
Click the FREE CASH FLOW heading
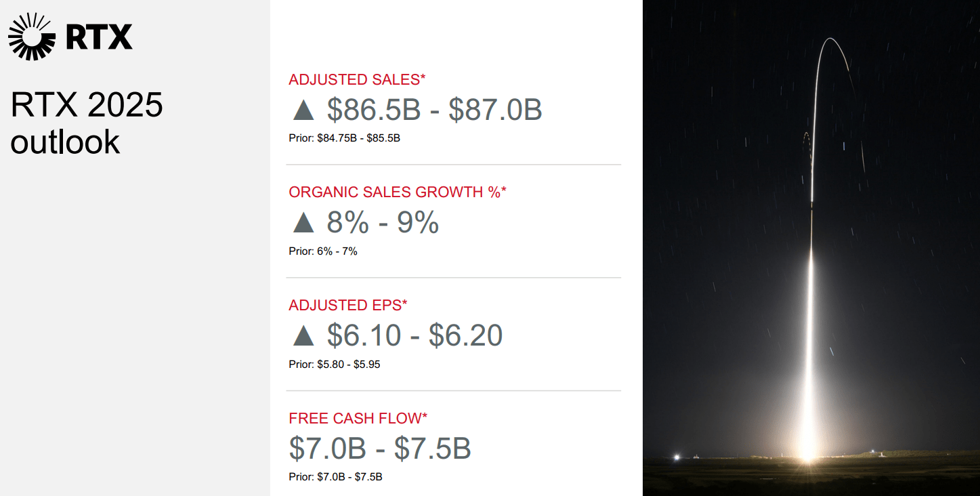(358, 418)
